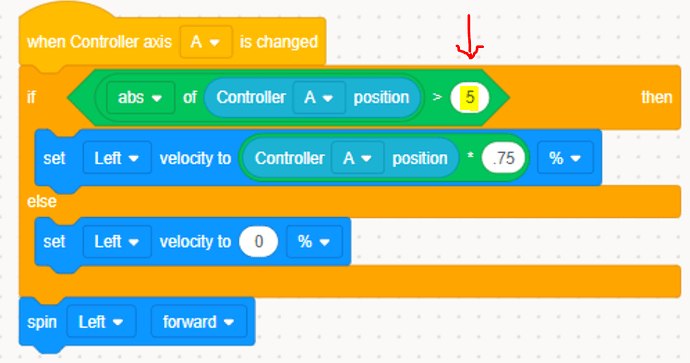Click the 'else' label on orange block

pyautogui.click(x=42, y=202)
